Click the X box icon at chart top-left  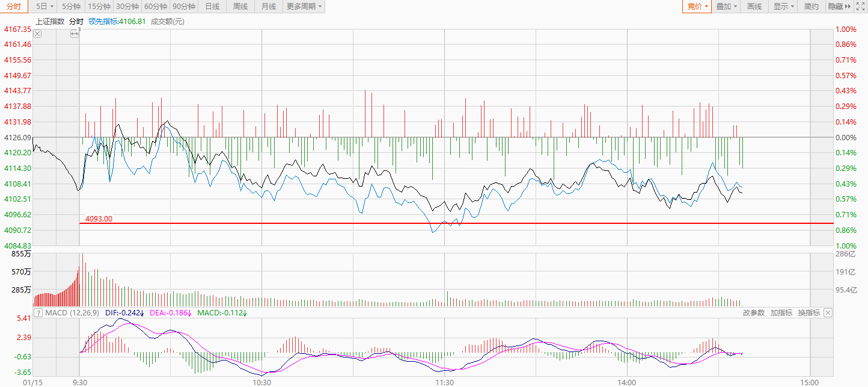37,34
